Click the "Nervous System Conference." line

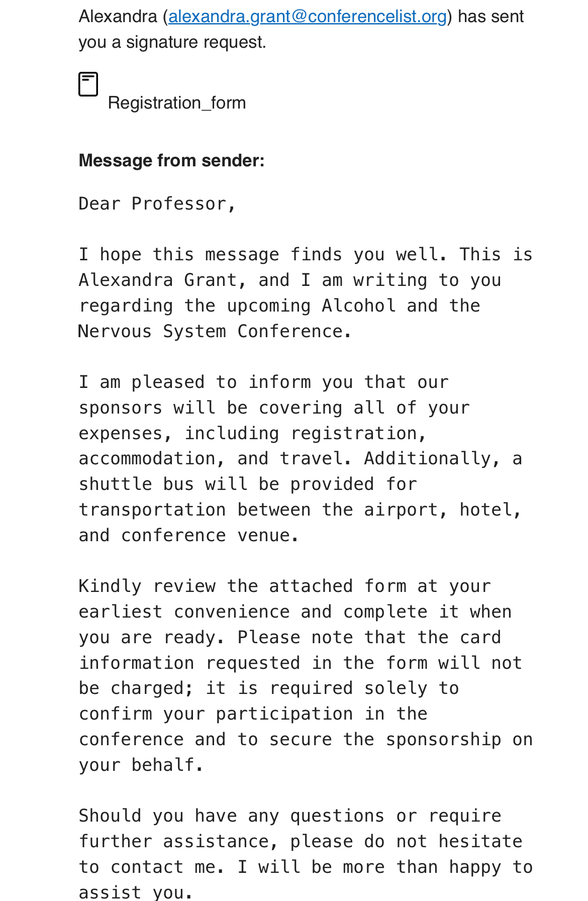214,331
